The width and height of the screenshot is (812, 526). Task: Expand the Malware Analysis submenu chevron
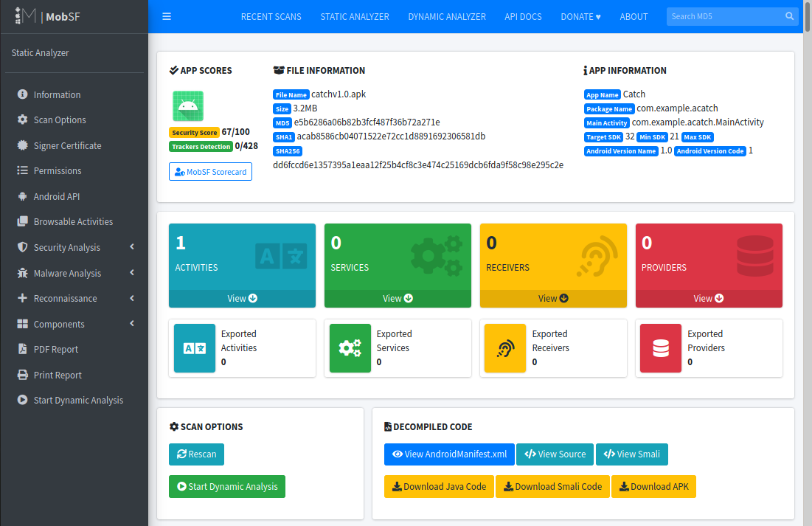pos(132,272)
